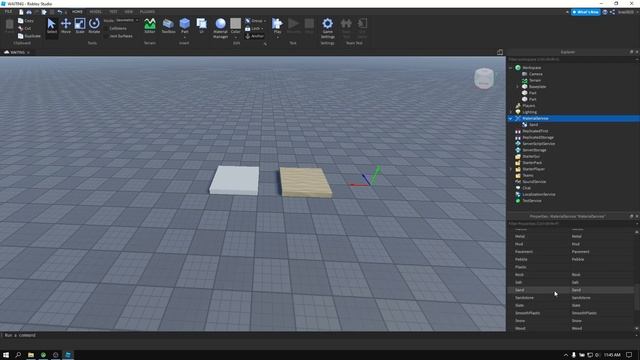Open the Toolbox panel
The image size is (640, 360).
click(x=168, y=26)
